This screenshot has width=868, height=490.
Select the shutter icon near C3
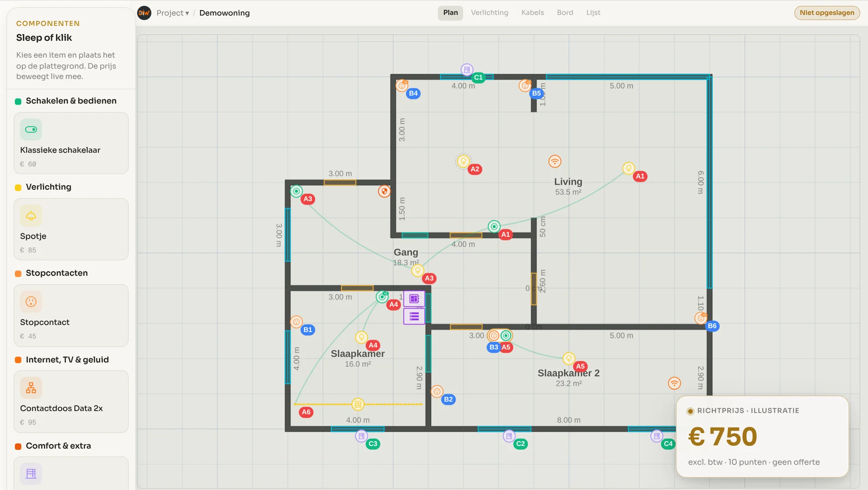point(362,436)
